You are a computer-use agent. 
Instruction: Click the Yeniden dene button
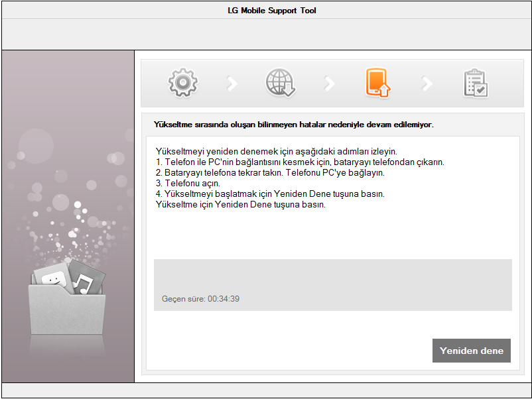pyautogui.click(x=471, y=351)
